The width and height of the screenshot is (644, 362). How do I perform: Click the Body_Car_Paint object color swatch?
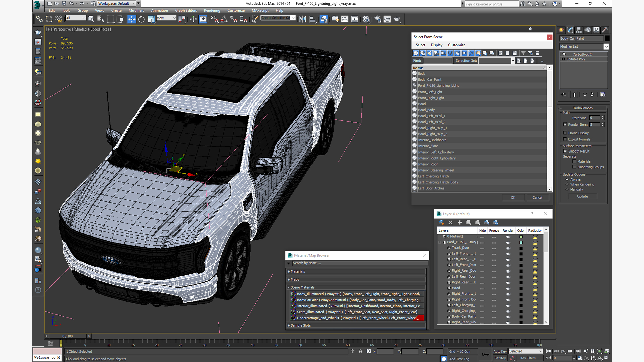[607, 38]
